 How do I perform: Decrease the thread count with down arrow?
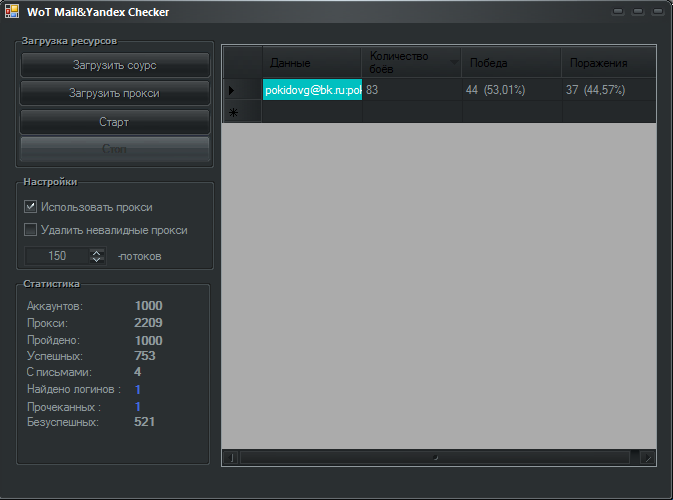[97, 260]
